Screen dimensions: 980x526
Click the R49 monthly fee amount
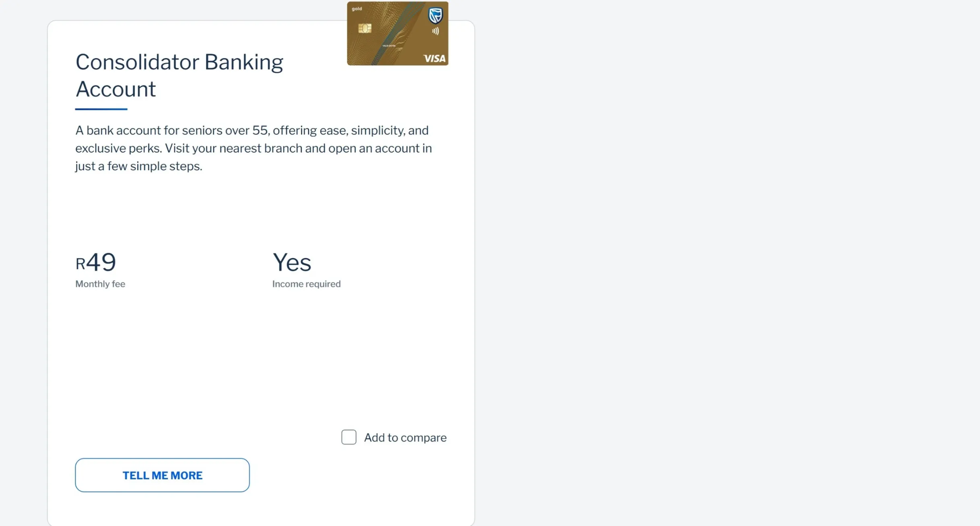click(96, 262)
